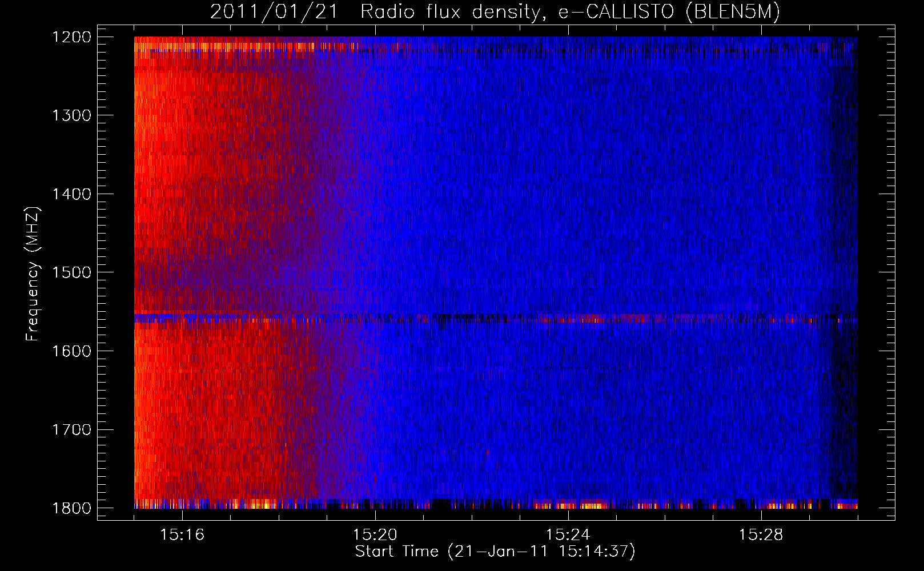Screen dimensions: 924x571
Task: Click the 15:16 time tick label
Action: pyautogui.click(x=182, y=535)
